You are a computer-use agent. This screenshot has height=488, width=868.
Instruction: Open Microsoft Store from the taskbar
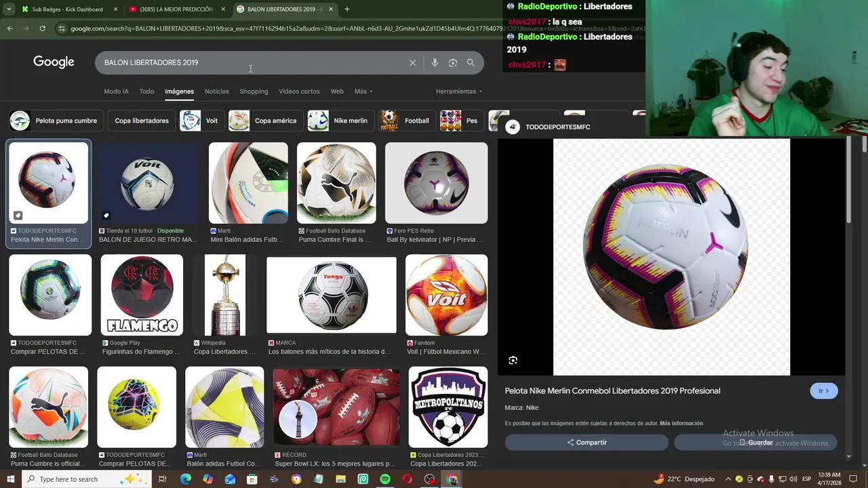pos(252,479)
